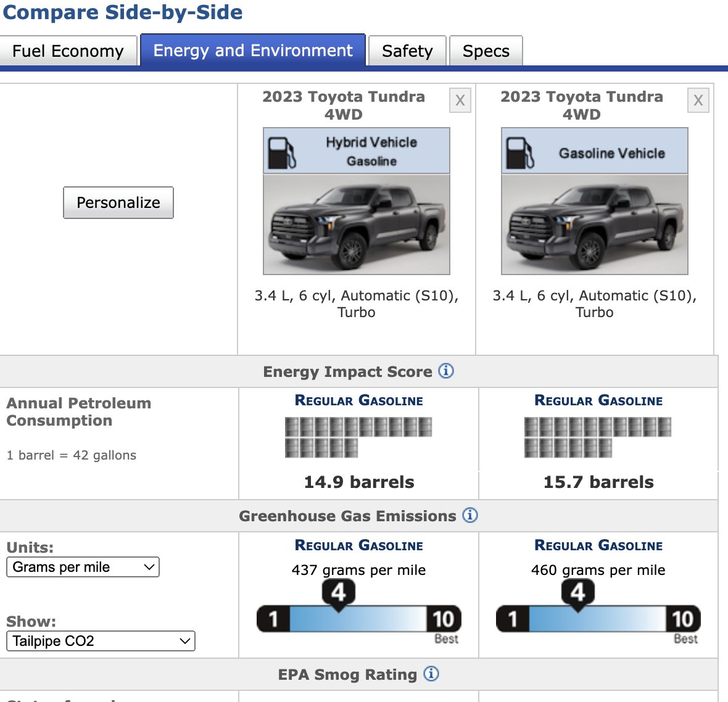Click the gasoline Tundra's engine spec text
The width and height of the screenshot is (728, 702).
[x=595, y=304]
